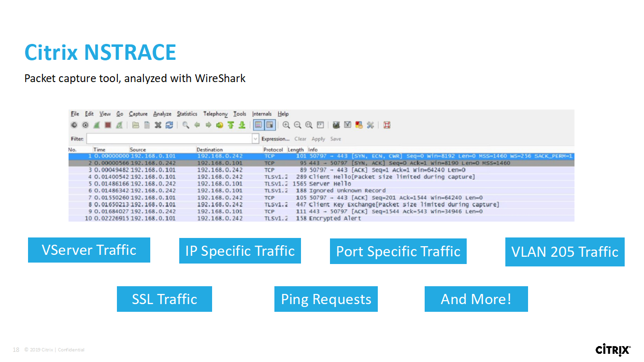This screenshot has height=362, width=644.
Task: Select the Encrypted Alert packet row
Action: point(321,218)
